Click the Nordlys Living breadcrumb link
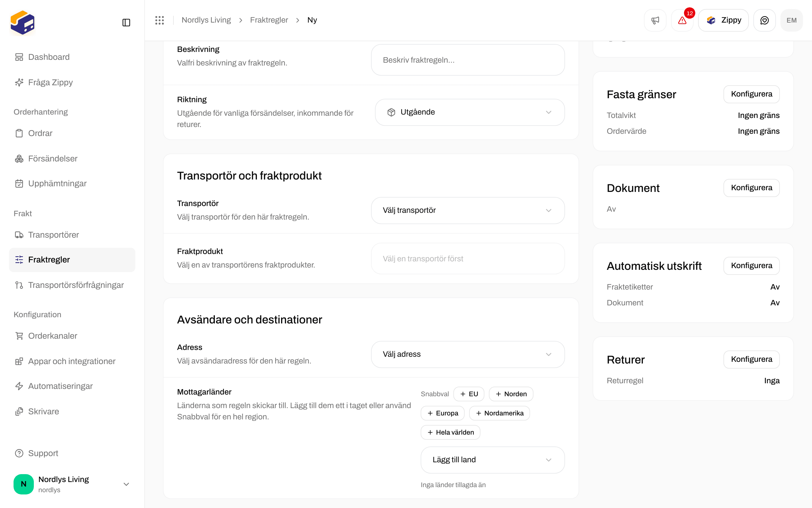Image resolution: width=812 pixels, height=508 pixels. 206,20
